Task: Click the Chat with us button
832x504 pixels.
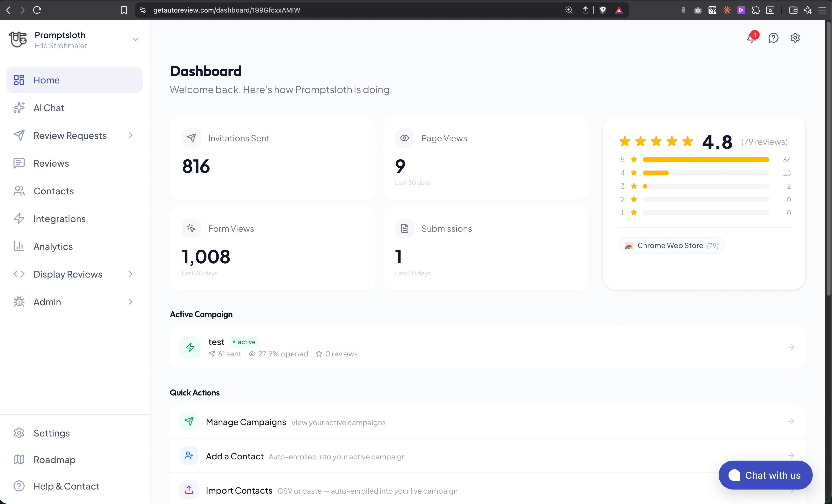Action: click(x=765, y=475)
